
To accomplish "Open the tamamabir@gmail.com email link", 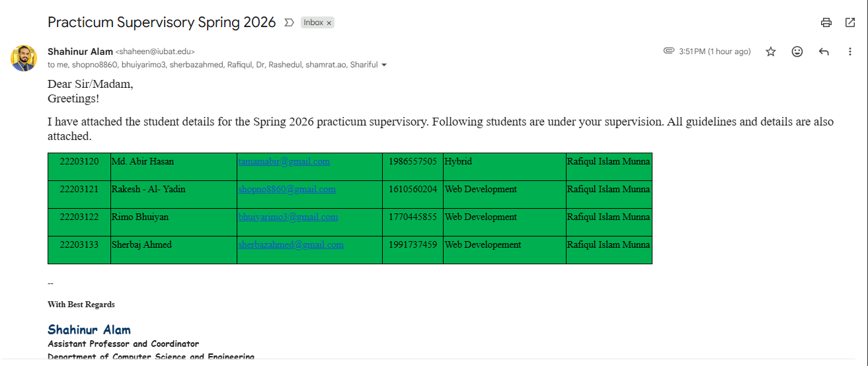I will [x=284, y=162].
